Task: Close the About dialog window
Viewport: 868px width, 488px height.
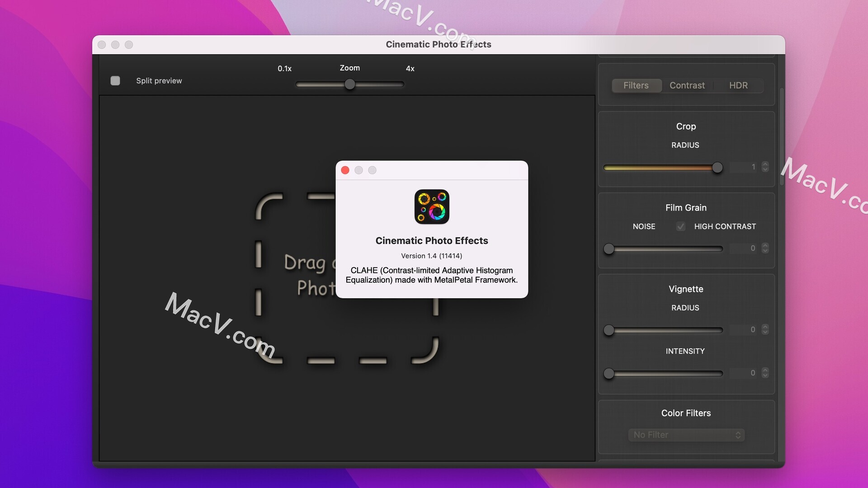Action: 346,170
